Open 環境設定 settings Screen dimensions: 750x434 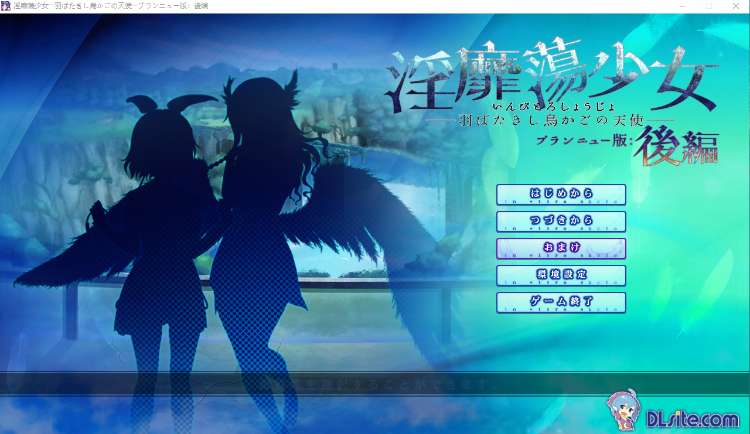[x=561, y=275]
